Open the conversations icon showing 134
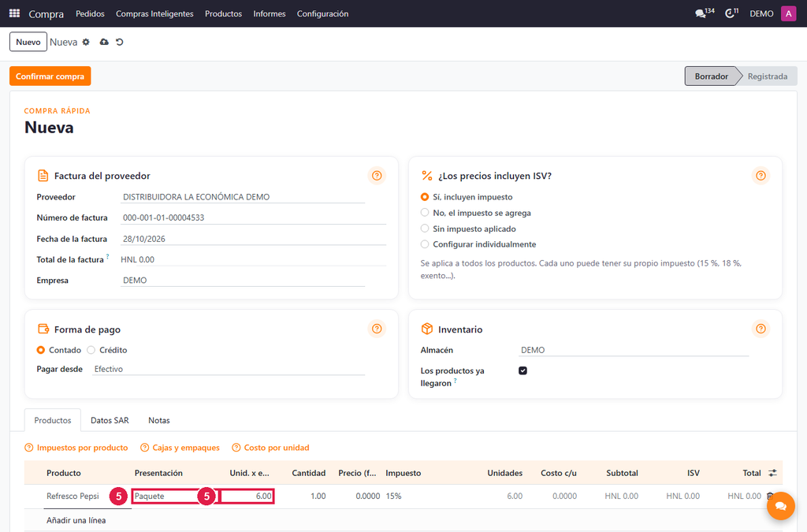807x532 pixels. [x=704, y=13]
